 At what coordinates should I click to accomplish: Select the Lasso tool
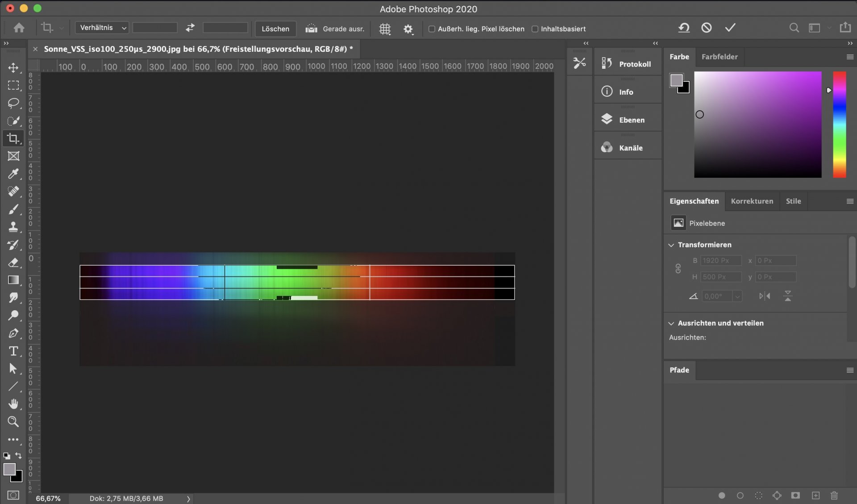pos(13,103)
